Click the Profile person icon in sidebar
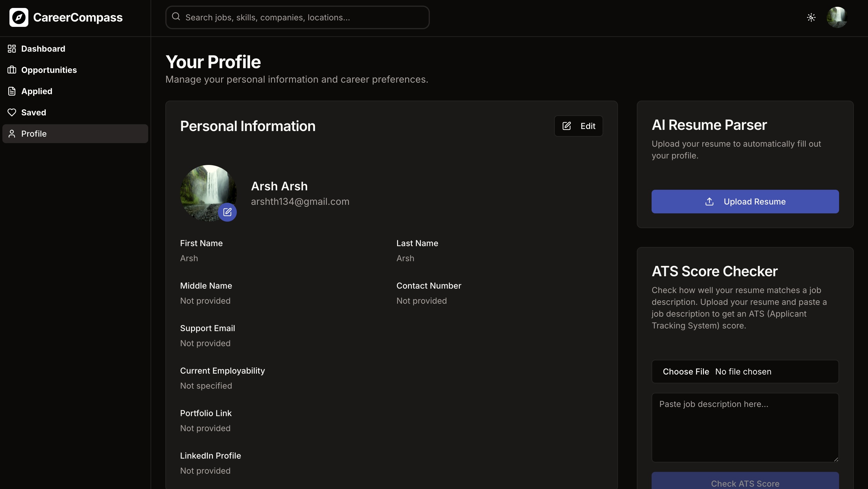 (12, 134)
